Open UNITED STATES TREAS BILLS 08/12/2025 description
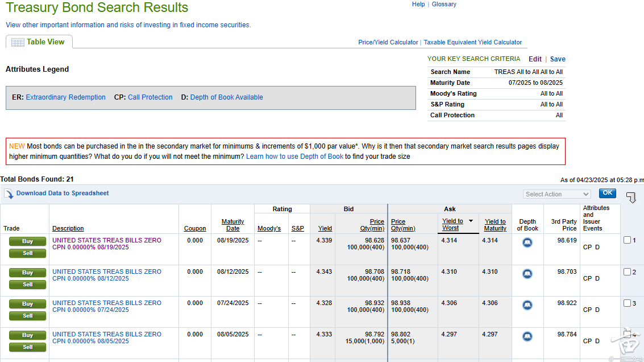This screenshot has height=362, width=644. point(107,275)
